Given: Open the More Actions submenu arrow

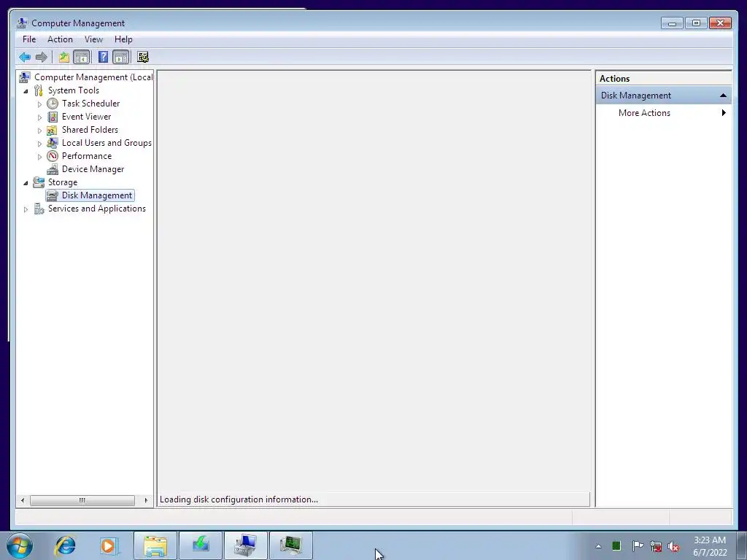Looking at the screenshot, I should click(724, 113).
